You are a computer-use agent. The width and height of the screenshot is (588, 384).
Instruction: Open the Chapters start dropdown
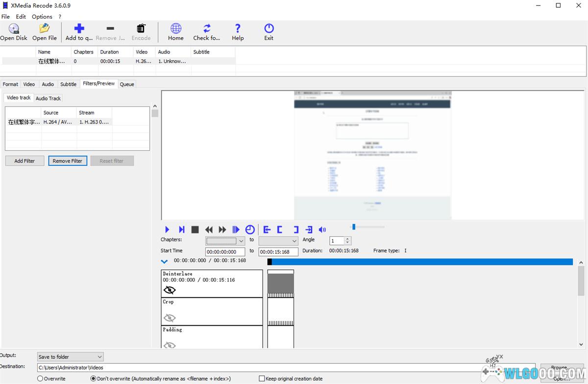[x=241, y=241]
